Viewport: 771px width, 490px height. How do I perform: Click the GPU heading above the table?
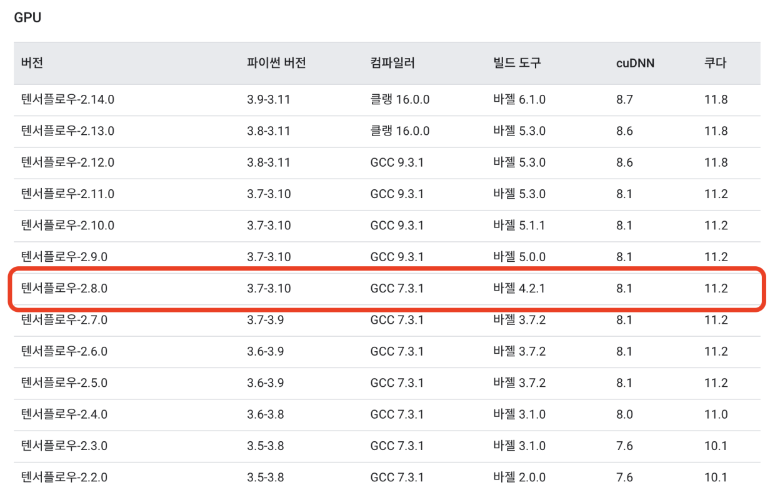(x=28, y=17)
